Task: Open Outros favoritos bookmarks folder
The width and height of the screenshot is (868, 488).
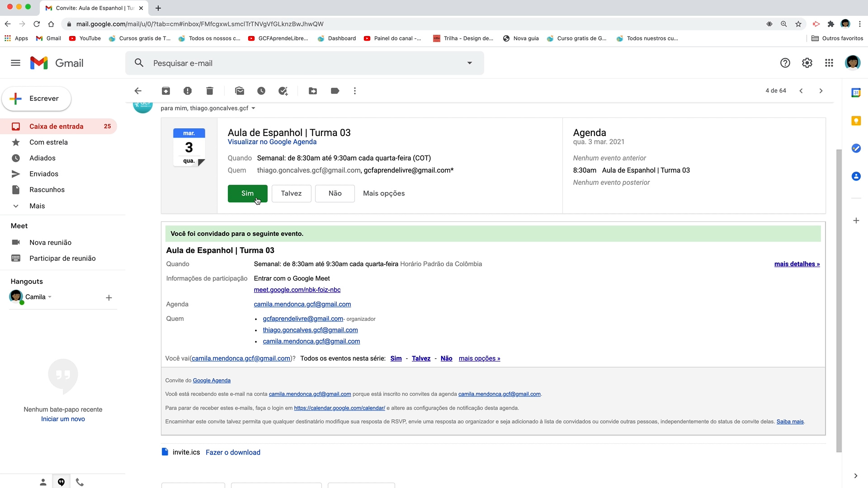Action: (837, 38)
